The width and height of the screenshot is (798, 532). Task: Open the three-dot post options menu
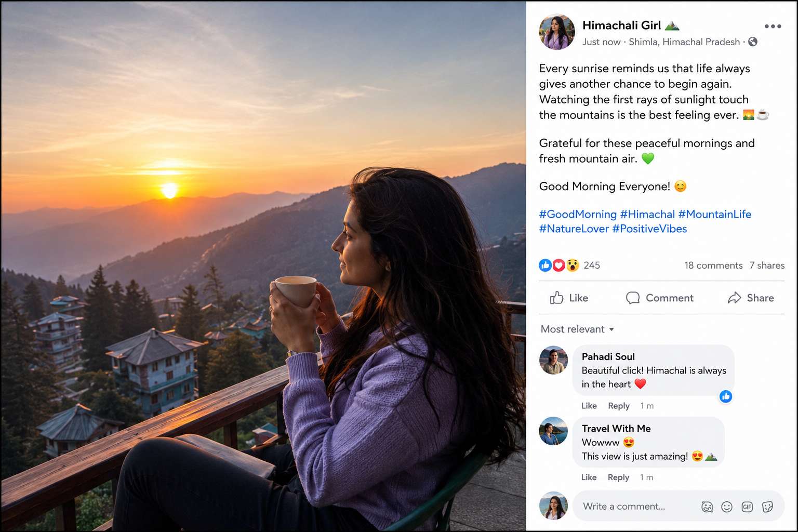coord(773,26)
